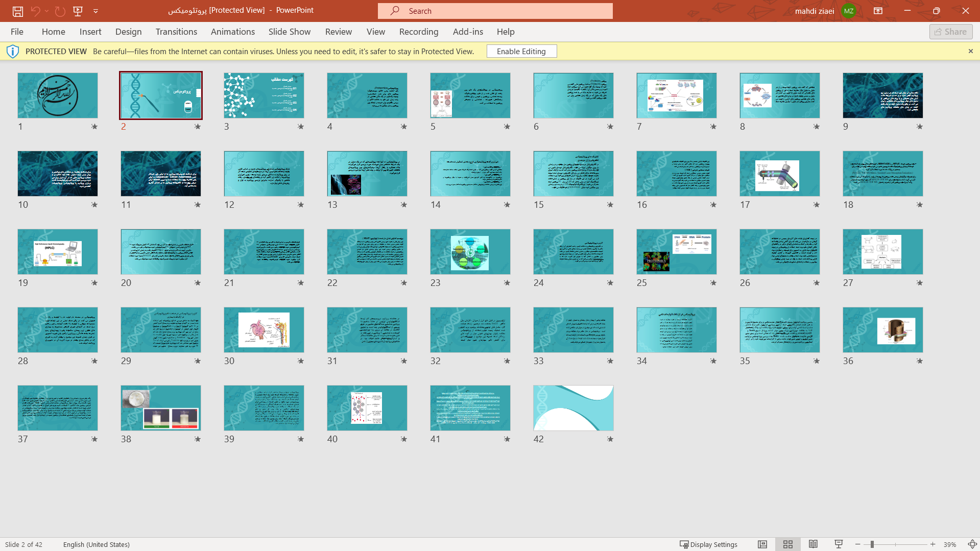The image size is (980, 551).
Task: Open the Help tab
Action: (506, 32)
